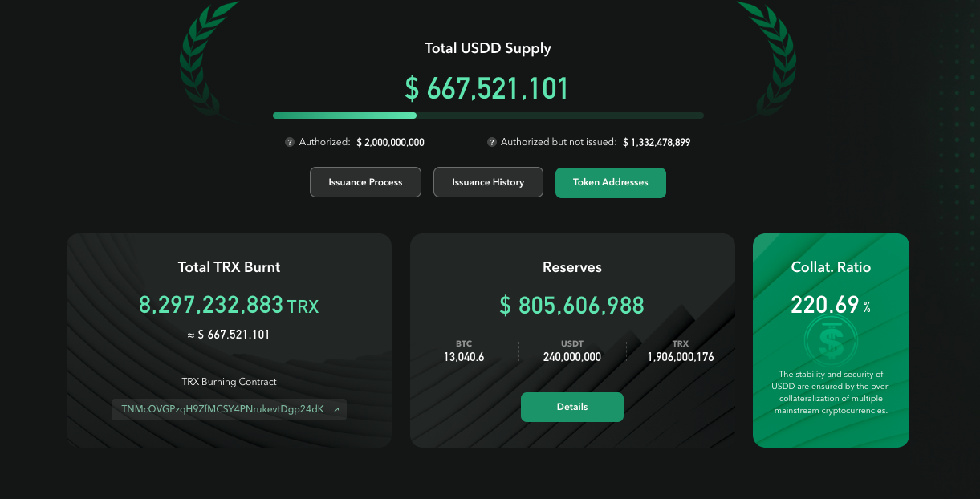This screenshot has height=499, width=980.
Task: Open the Issuance History button
Action: point(488,182)
